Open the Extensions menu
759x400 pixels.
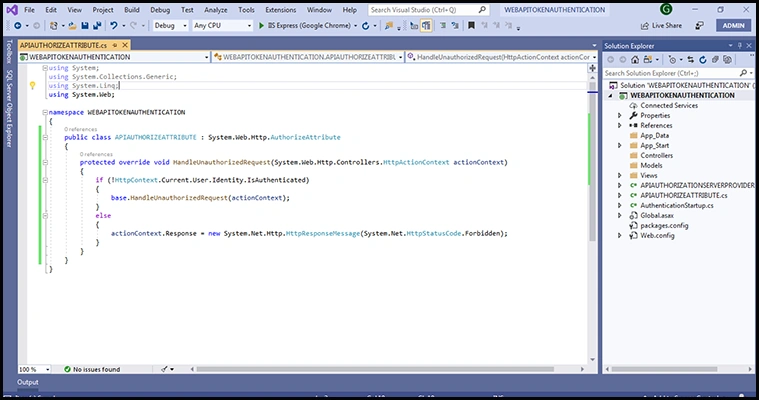click(x=281, y=10)
